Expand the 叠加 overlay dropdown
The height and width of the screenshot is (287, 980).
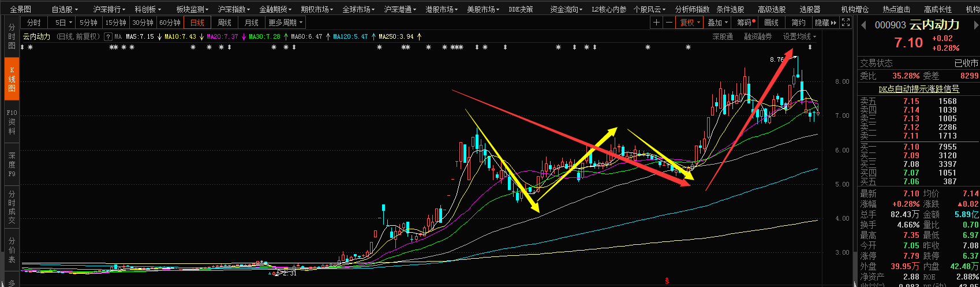[717, 23]
